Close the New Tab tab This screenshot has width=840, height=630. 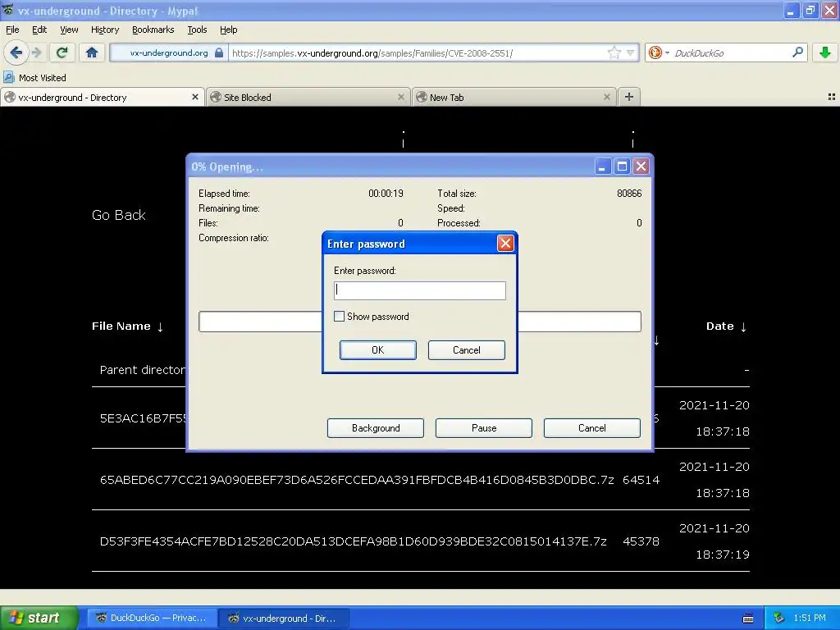pos(606,97)
